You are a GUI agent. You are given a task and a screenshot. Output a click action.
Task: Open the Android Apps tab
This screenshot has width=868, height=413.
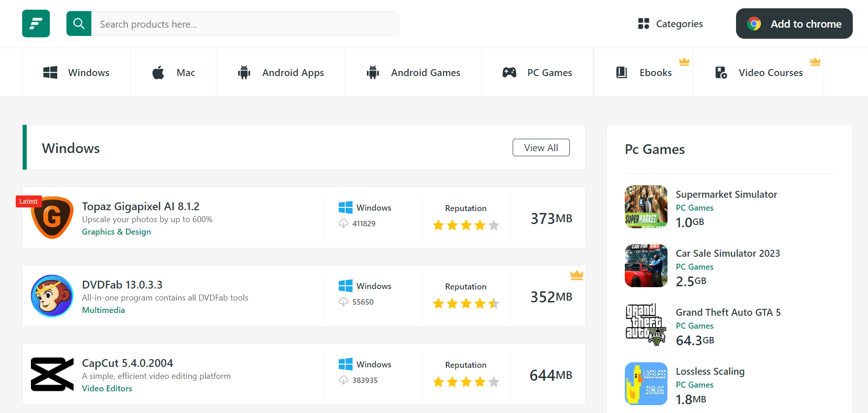coord(281,72)
